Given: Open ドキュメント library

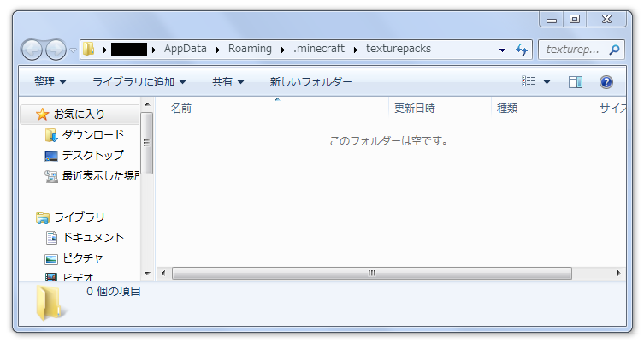Looking at the screenshot, I should 93,238.
